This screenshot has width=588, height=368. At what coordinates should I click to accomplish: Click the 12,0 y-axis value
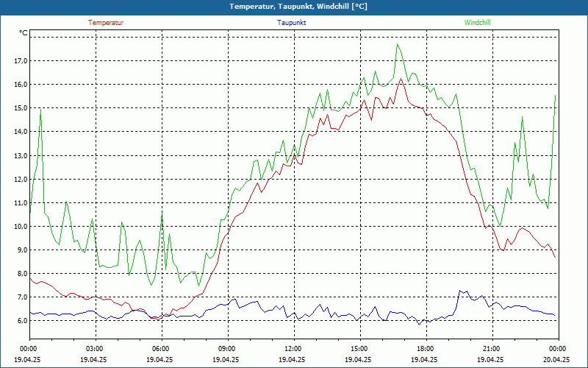click(21, 179)
